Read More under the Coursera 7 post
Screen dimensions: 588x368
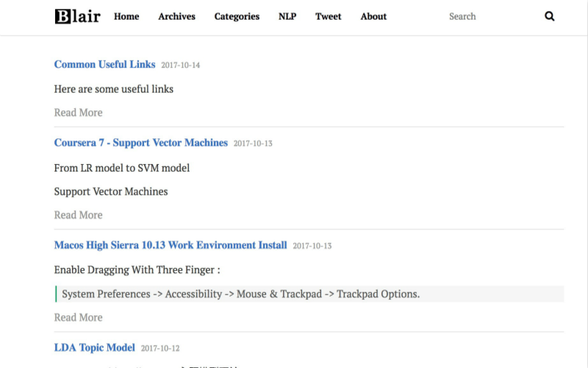click(78, 215)
